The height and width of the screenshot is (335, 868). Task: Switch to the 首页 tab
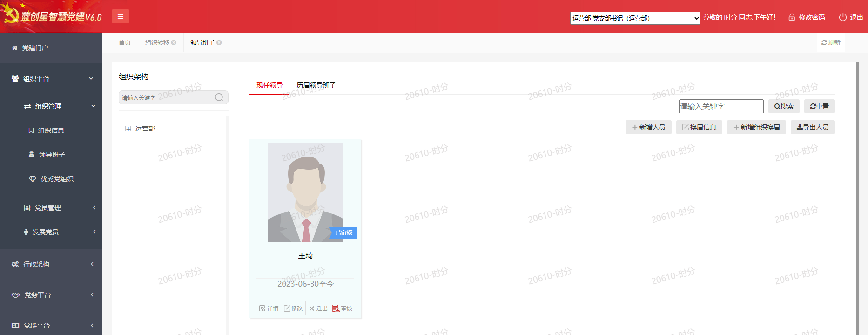coord(125,42)
